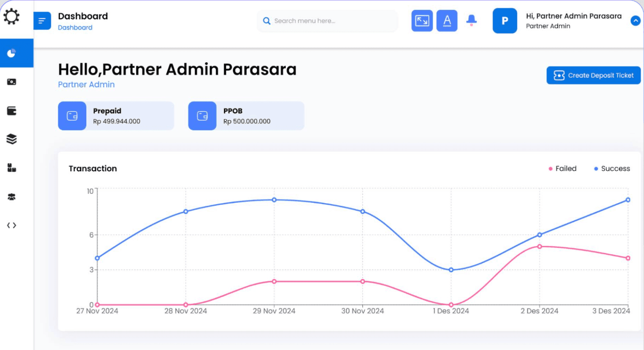Click the Hello,Partner Admin Parasara heading

click(177, 69)
